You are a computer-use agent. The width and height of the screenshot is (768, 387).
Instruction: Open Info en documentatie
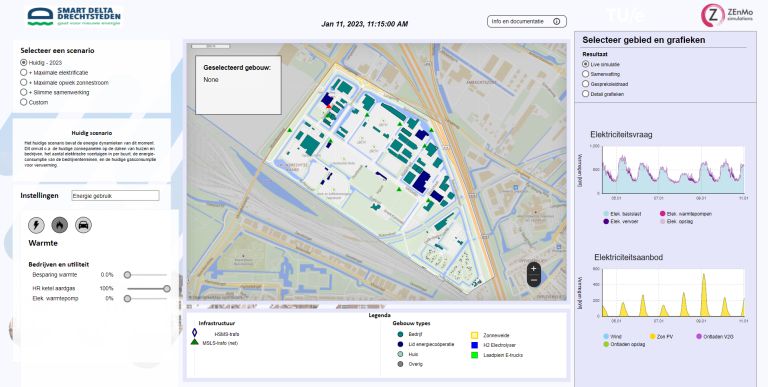pos(527,22)
